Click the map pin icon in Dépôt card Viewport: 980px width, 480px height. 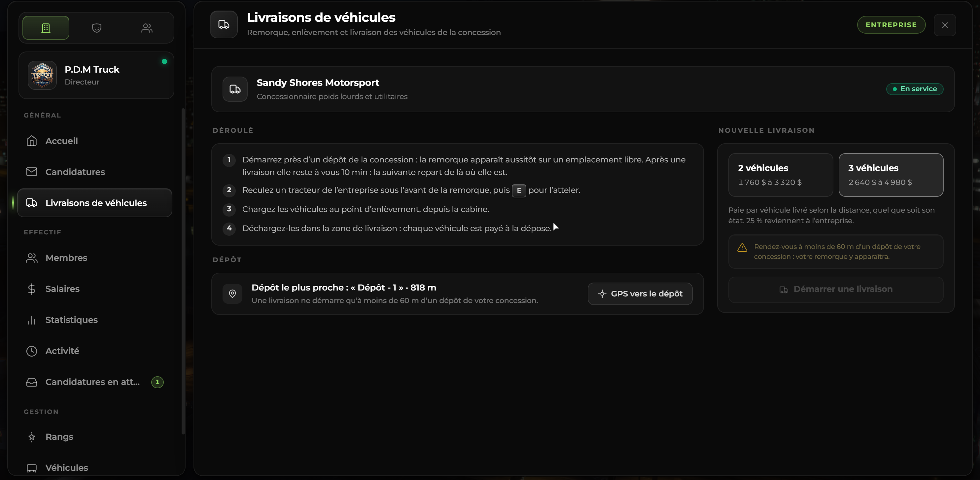[x=232, y=293]
